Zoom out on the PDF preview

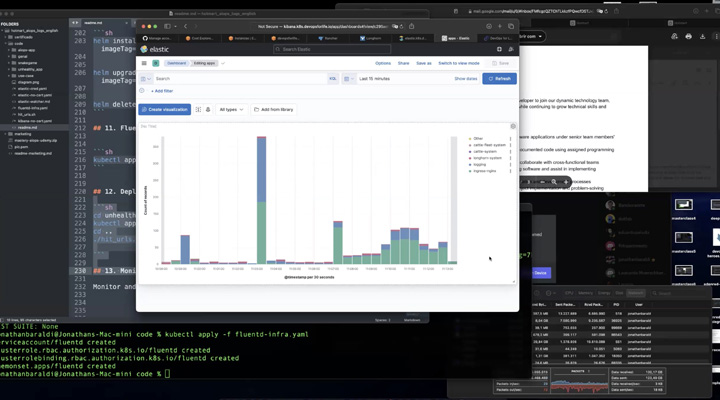(x=542, y=182)
